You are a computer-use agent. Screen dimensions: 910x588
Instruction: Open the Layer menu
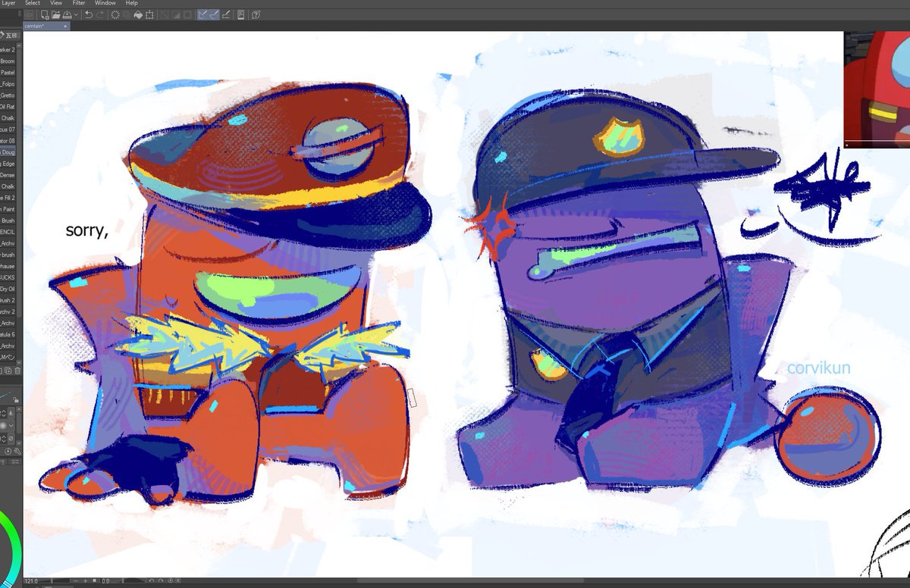coord(8,3)
